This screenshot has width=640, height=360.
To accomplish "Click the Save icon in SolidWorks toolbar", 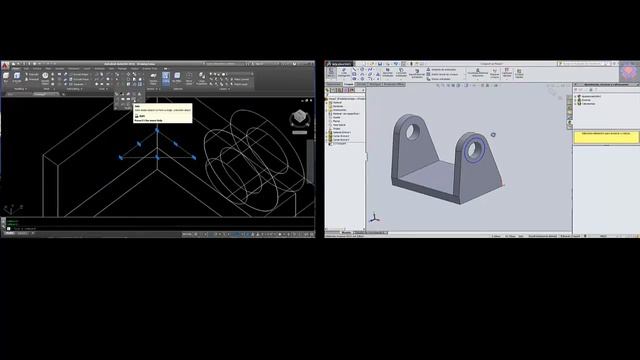I will pyautogui.click(x=380, y=64).
